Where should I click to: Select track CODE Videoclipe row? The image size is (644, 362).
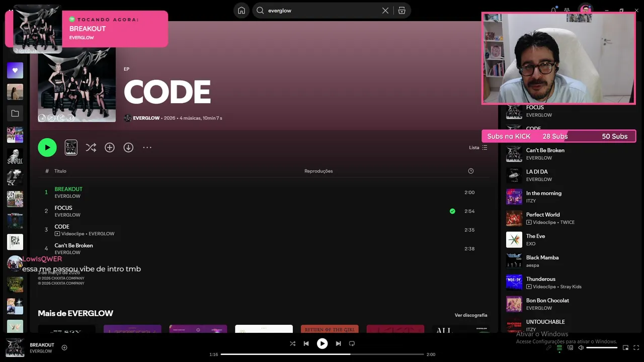(264, 230)
